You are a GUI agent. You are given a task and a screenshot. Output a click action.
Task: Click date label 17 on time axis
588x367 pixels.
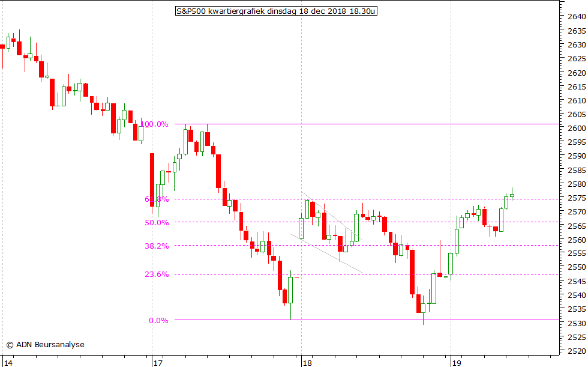click(x=158, y=363)
